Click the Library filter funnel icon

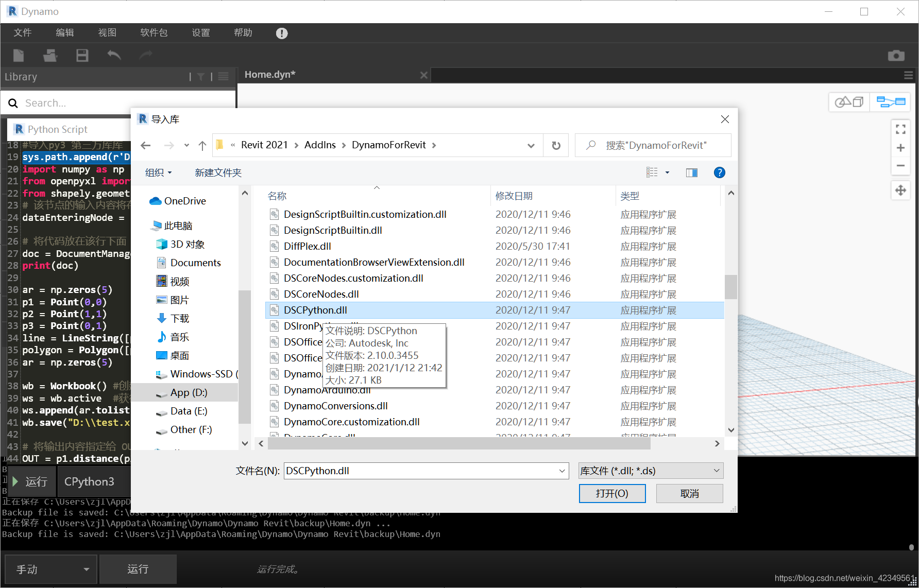pyautogui.click(x=201, y=77)
